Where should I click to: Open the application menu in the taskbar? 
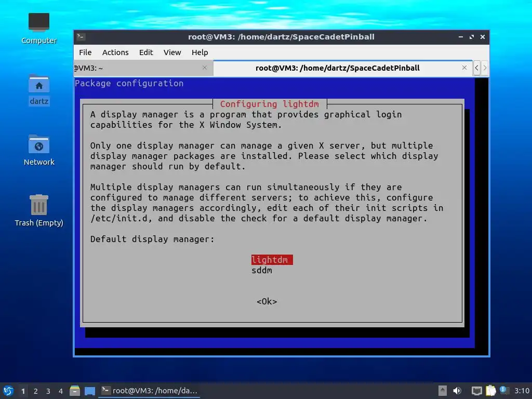(8, 391)
